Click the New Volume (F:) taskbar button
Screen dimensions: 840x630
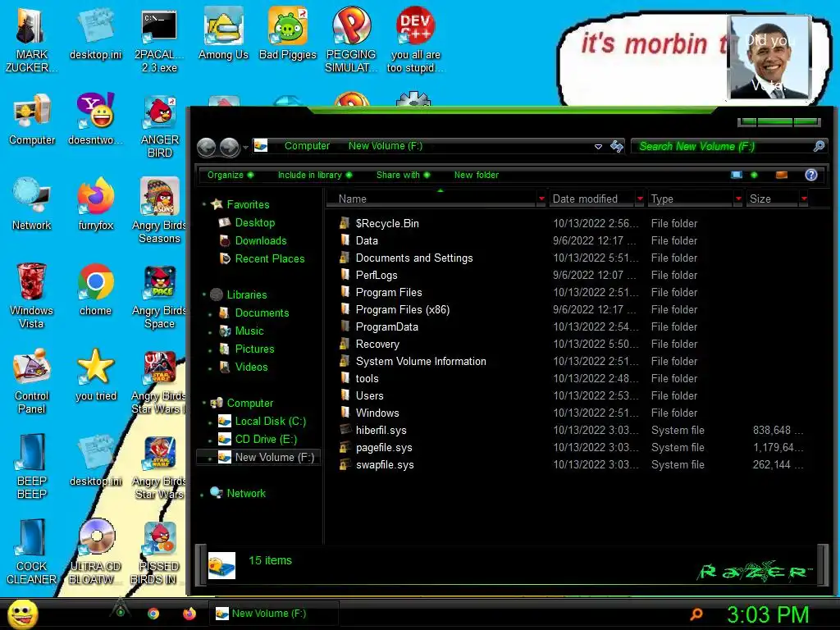(x=273, y=614)
